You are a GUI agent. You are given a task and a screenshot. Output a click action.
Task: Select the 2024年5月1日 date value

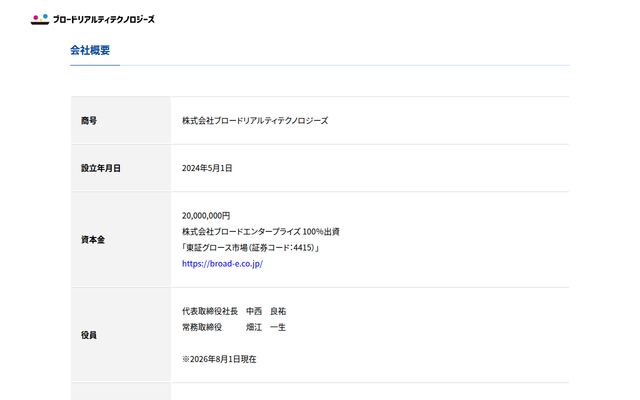pyautogui.click(x=207, y=168)
